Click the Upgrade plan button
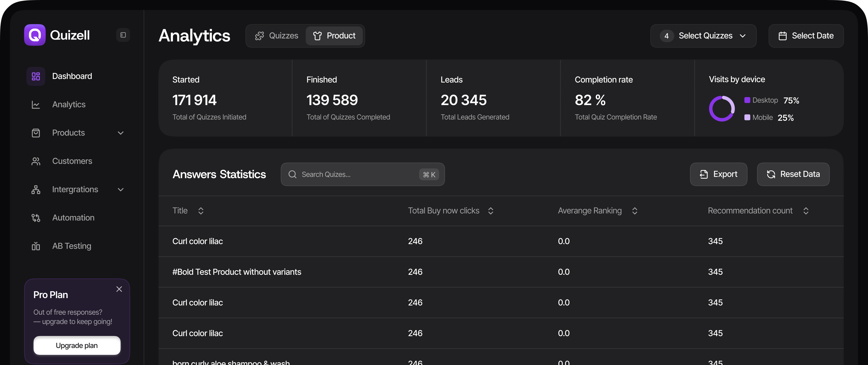Screen dimensions: 868x365 pos(77,345)
